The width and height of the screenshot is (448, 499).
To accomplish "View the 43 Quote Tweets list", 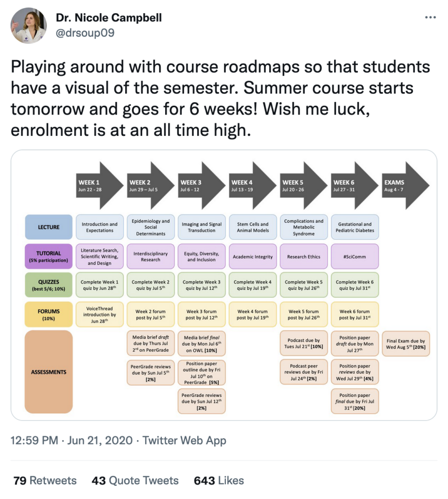I will click(x=135, y=480).
